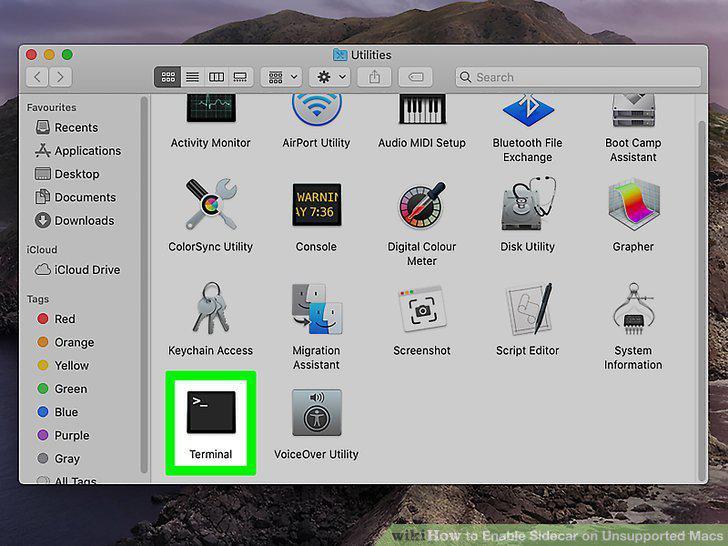Screen dimensions: 728x546
Task: Select the Bluetooth File Exchange icon
Action: coord(528,110)
